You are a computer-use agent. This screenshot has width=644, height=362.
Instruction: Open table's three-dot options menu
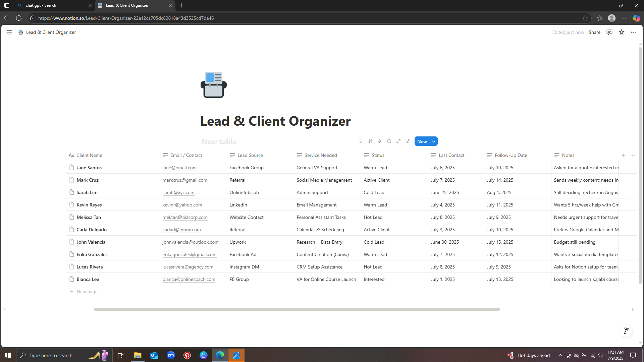coord(632,155)
